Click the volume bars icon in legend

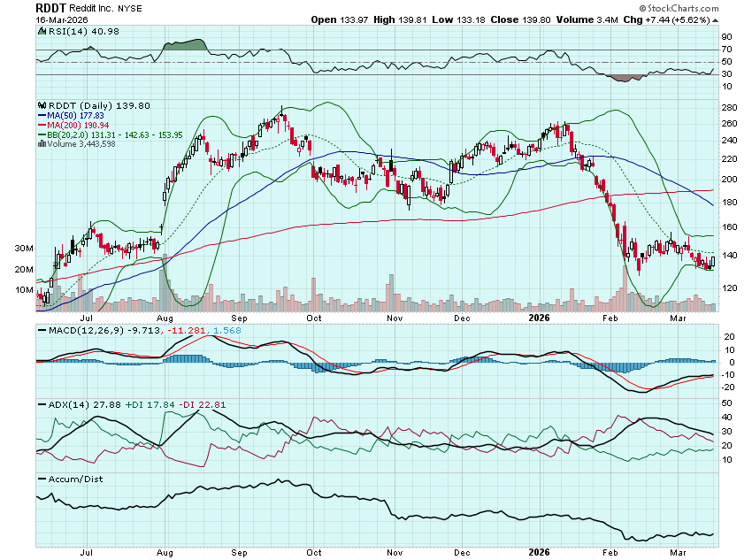(x=42, y=144)
